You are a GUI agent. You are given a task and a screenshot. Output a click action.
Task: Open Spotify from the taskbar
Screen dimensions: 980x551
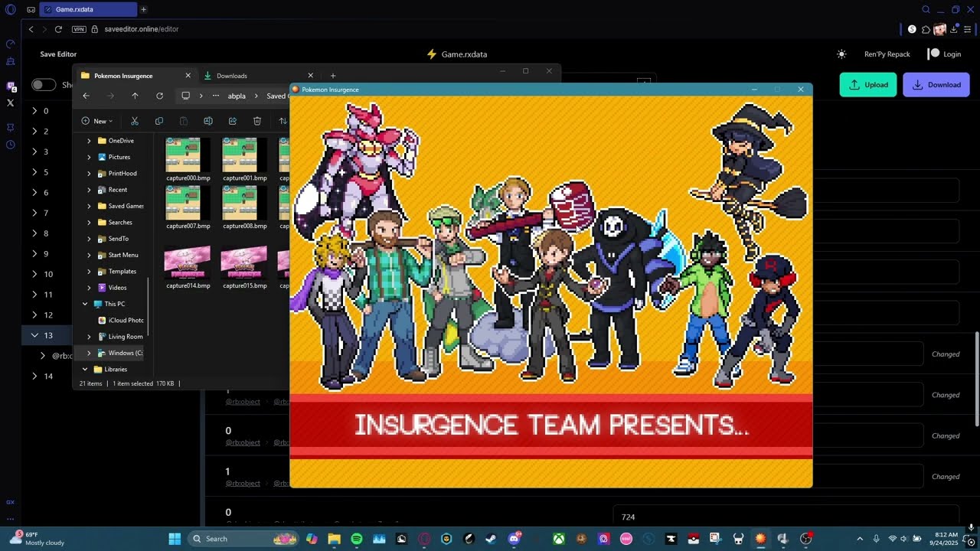[357, 539]
